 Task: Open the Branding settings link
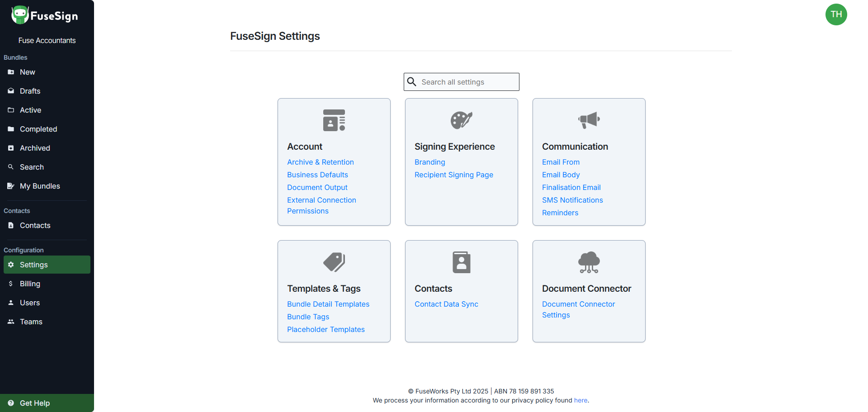tap(429, 162)
